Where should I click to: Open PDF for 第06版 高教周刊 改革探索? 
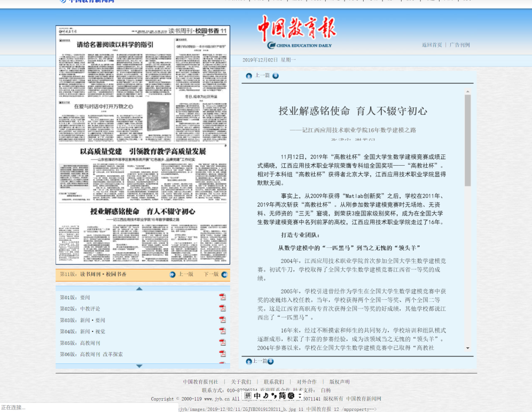point(223,354)
